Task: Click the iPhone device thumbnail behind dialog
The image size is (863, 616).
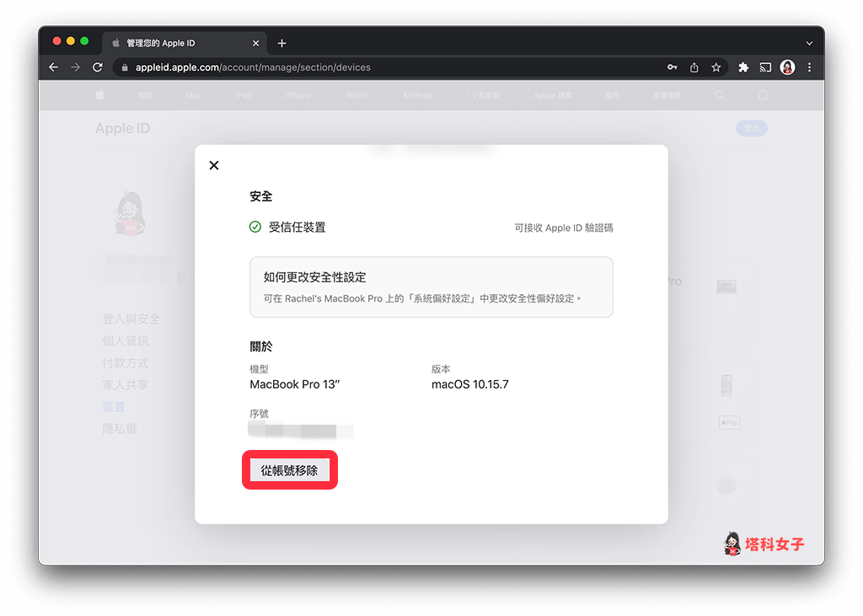Action: 726,385
